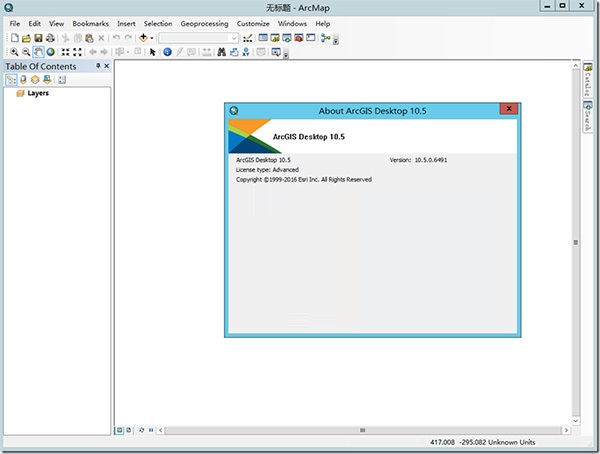Close the Table Of Contents panel
The width and height of the screenshot is (600, 454).
(107, 66)
